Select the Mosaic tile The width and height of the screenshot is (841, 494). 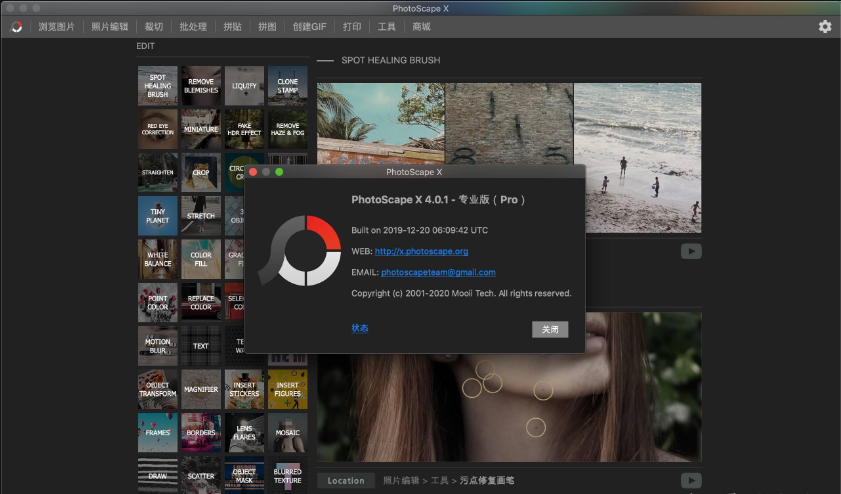(287, 432)
